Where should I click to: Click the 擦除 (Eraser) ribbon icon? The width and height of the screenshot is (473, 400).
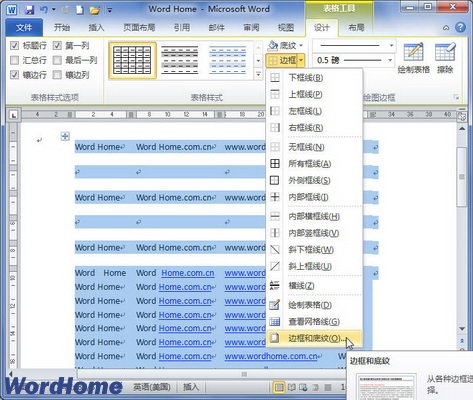(445, 58)
